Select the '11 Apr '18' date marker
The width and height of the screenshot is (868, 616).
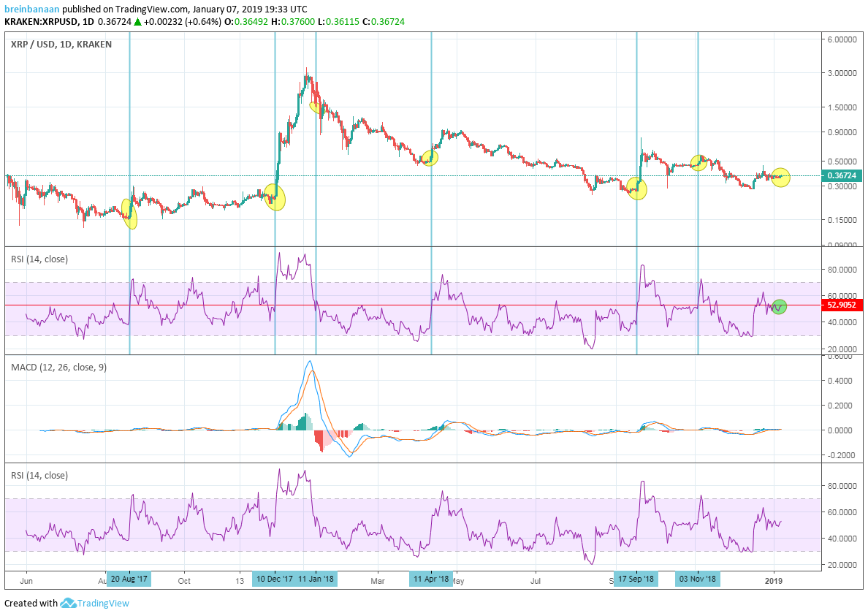click(x=430, y=579)
